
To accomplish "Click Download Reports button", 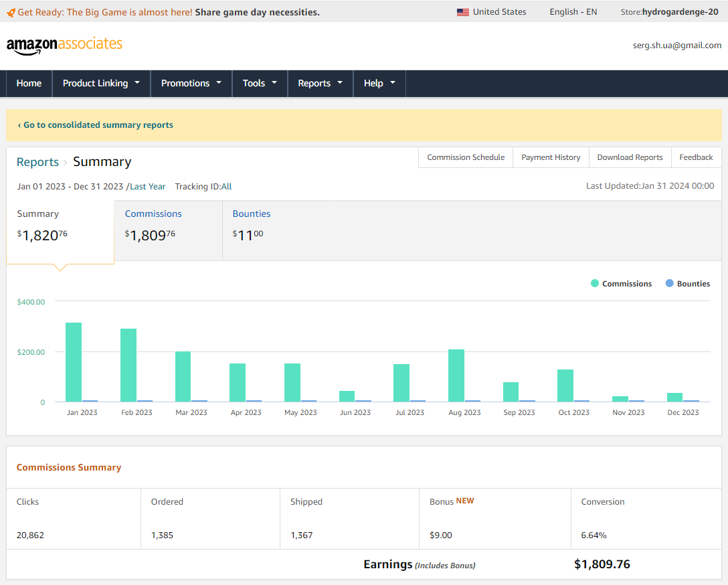I will pos(630,157).
